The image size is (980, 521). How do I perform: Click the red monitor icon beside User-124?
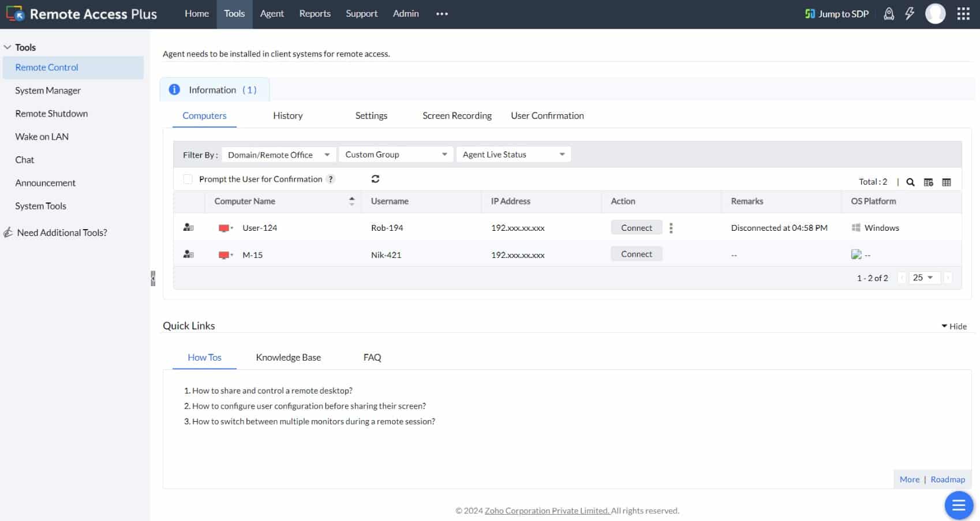coord(225,227)
